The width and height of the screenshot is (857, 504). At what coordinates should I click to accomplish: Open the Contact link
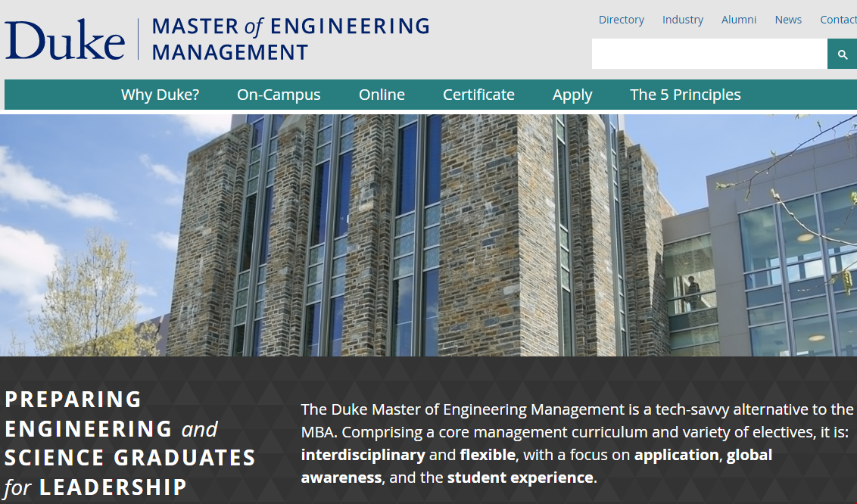click(838, 20)
